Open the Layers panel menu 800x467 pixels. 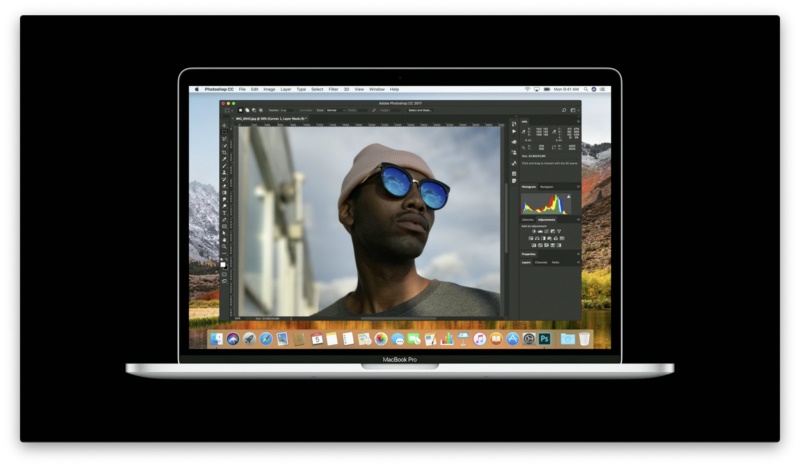coord(578,262)
